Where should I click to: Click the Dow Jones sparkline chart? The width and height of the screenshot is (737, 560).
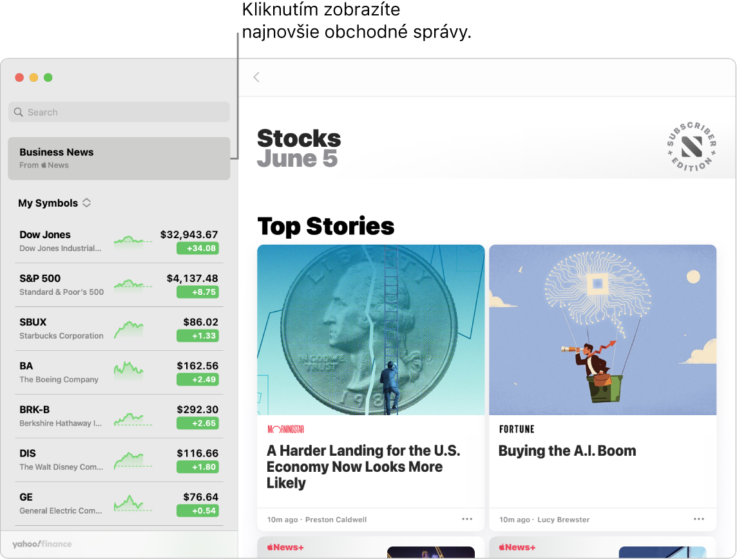point(132,241)
